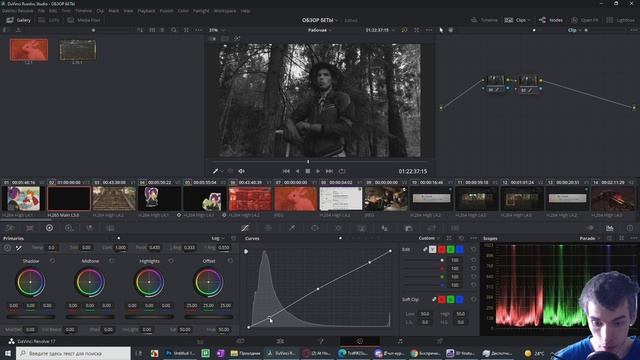Open the Playback menu
The image size is (640, 360).
(x=146, y=11)
